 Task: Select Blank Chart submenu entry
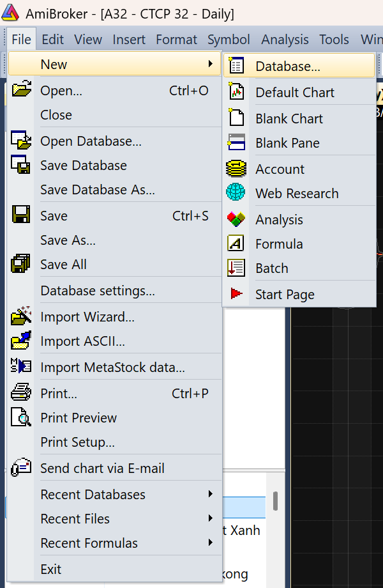299,118
